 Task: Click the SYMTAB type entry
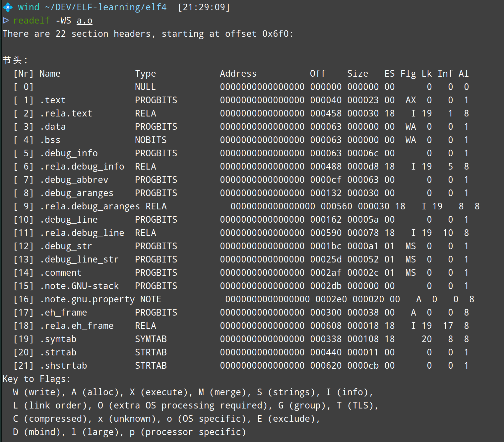pyautogui.click(x=151, y=339)
